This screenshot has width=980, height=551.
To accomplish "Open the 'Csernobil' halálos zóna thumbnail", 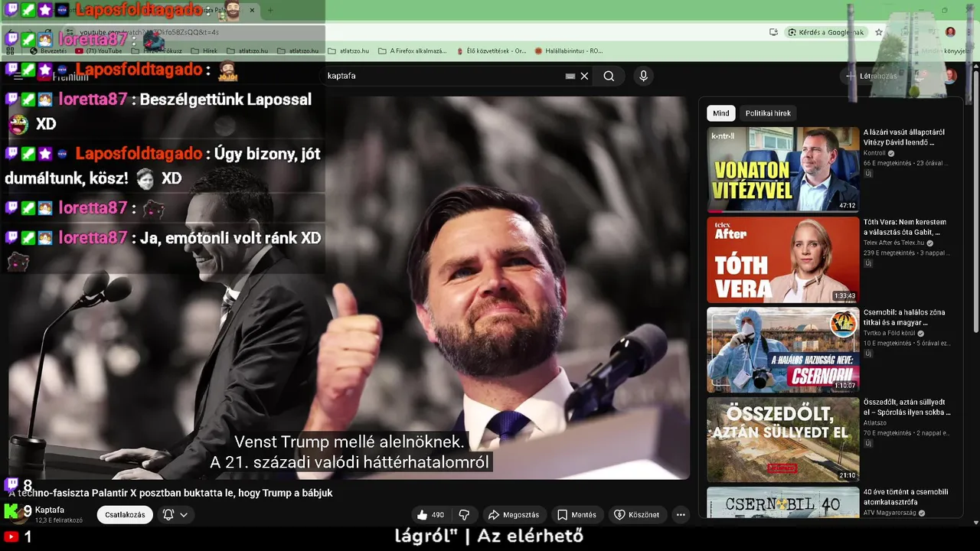I will coord(783,350).
